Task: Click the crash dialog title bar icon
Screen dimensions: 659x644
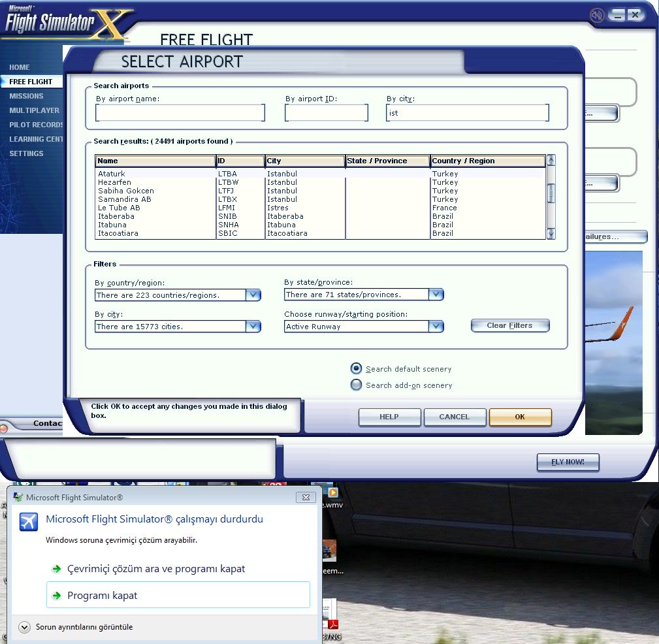Action: click(18, 497)
